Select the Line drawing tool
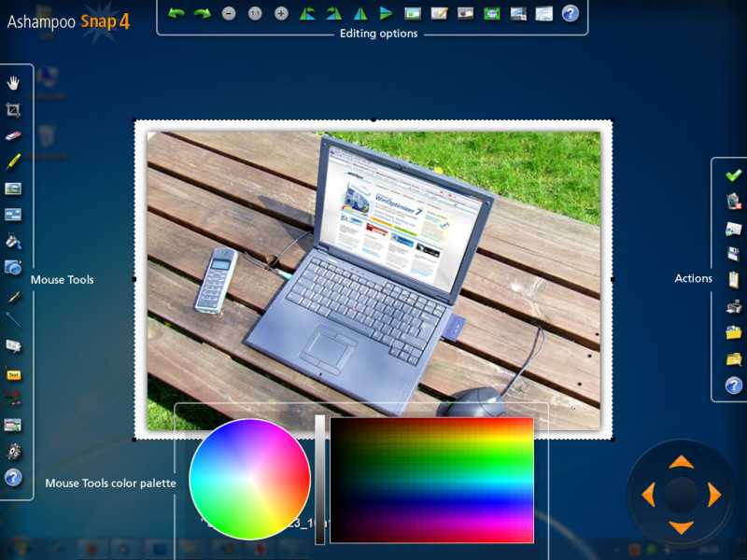The image size is (747, 560). tap(13, 318)
